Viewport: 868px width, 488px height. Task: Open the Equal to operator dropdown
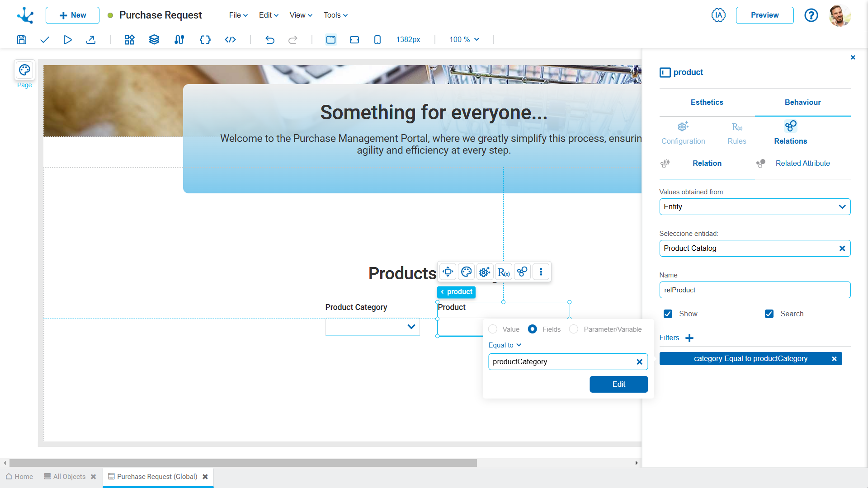pyautogui.click(x=505, y=345)
